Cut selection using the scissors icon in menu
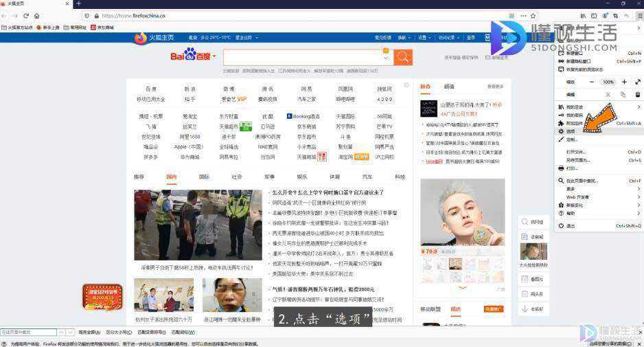Image resolution: width=644 pixels, height=347 pixels. 608,95
